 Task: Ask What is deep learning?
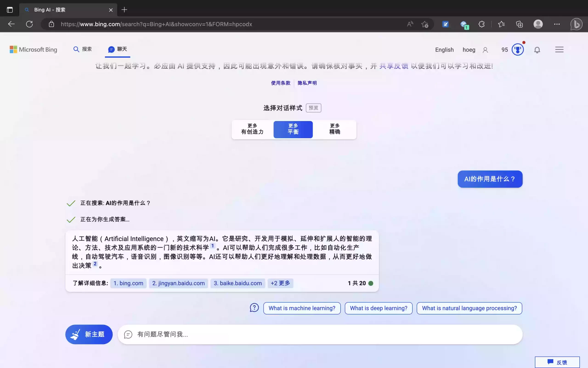(x=379, y=308)
